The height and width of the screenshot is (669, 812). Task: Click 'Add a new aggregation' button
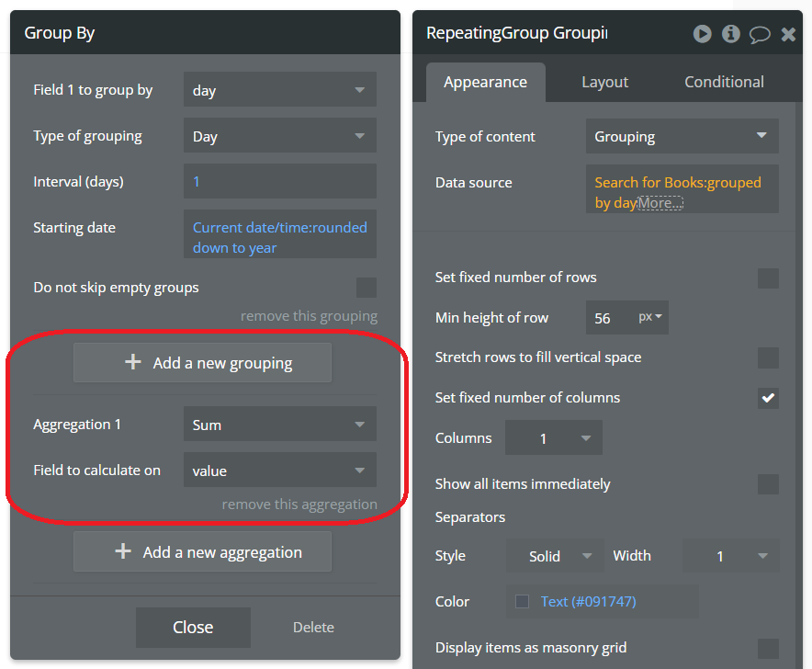202,552
